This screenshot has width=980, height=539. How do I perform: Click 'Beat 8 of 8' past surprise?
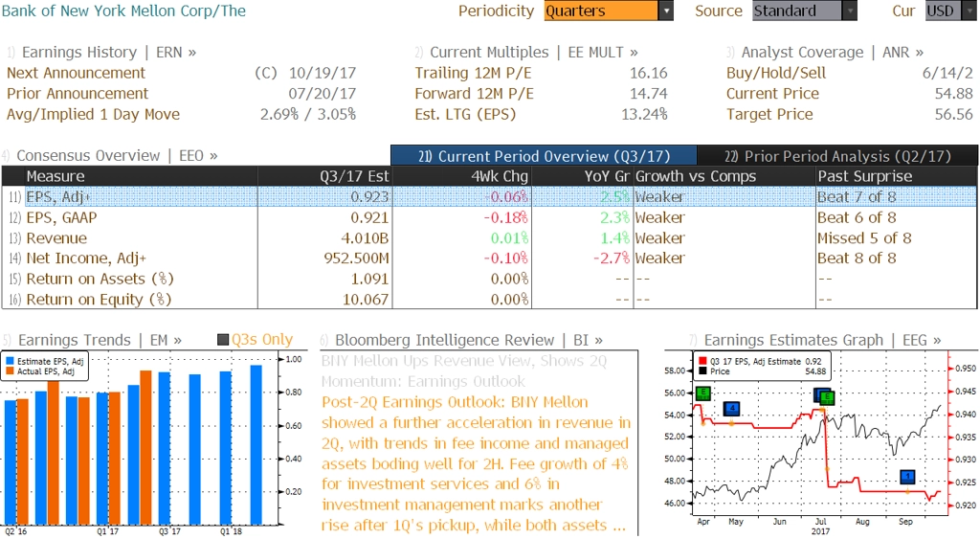point(857,258)
